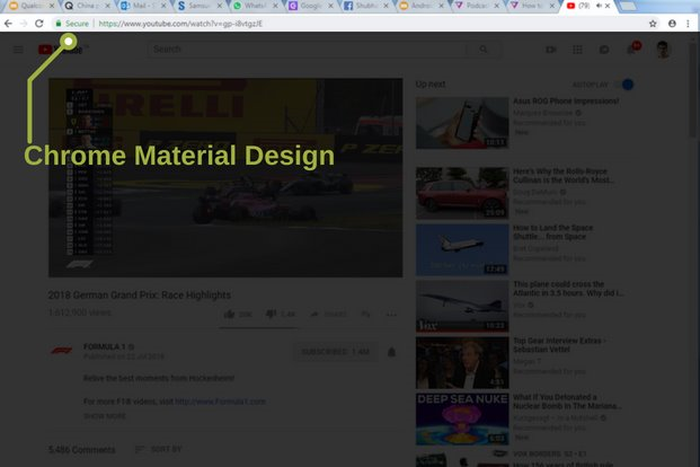Open the YouTube hamburger guide menu
This screenshot has width=700, height=467.
tap(18, 49)
